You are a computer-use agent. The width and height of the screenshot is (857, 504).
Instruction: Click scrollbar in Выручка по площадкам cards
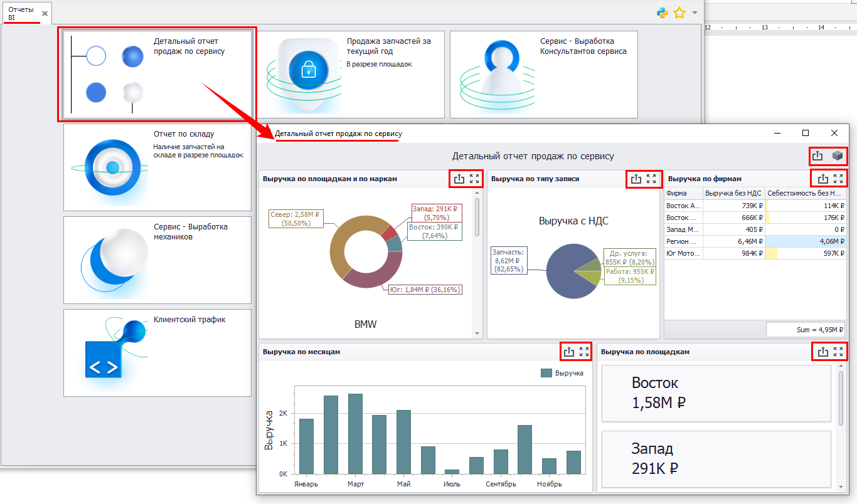842,398
